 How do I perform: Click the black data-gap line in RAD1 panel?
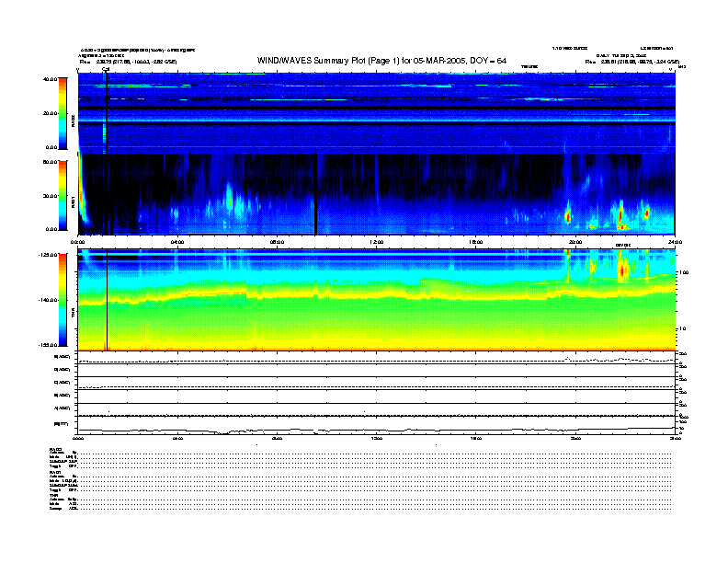coord(315,195)
